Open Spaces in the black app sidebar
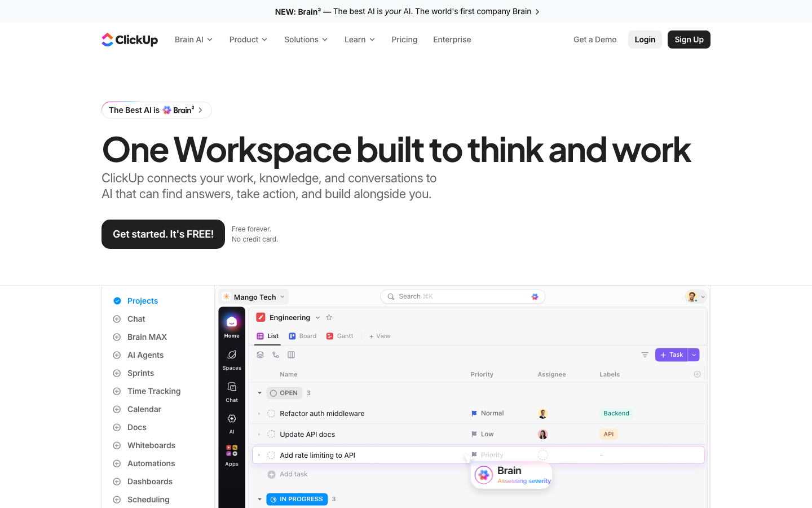 tap(232, 359)
